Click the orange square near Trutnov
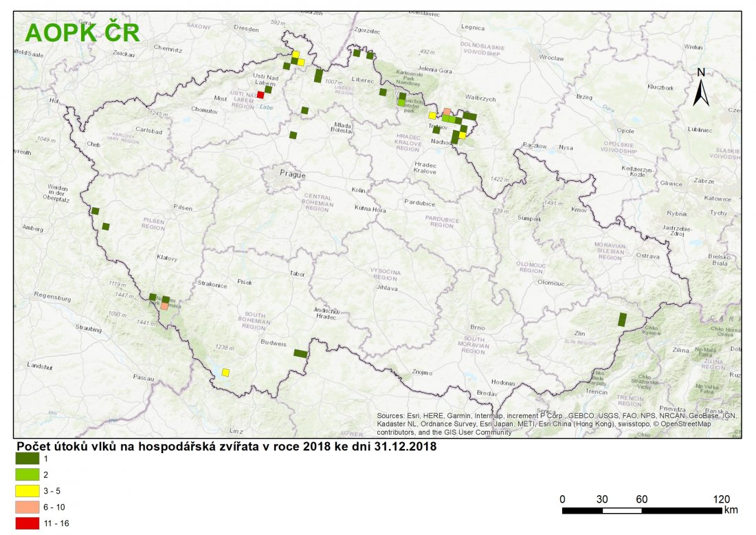756x535 pixels. [447, 111]
